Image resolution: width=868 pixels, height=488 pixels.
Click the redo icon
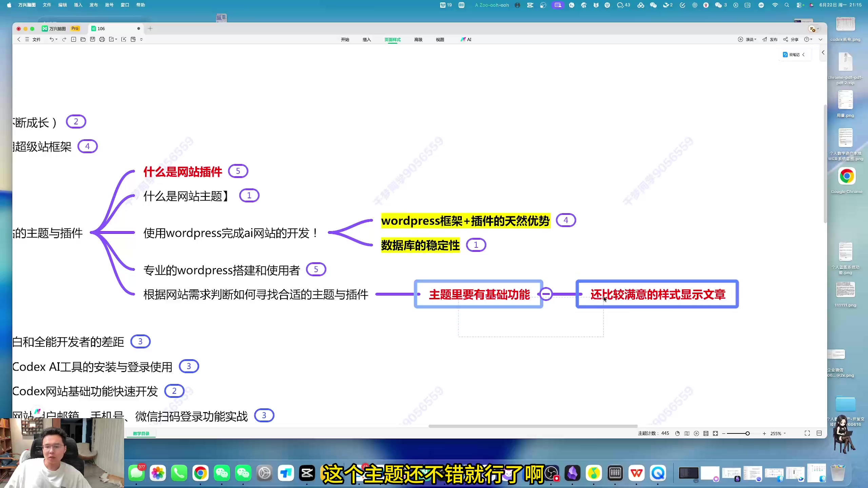(x=64, y=39)
